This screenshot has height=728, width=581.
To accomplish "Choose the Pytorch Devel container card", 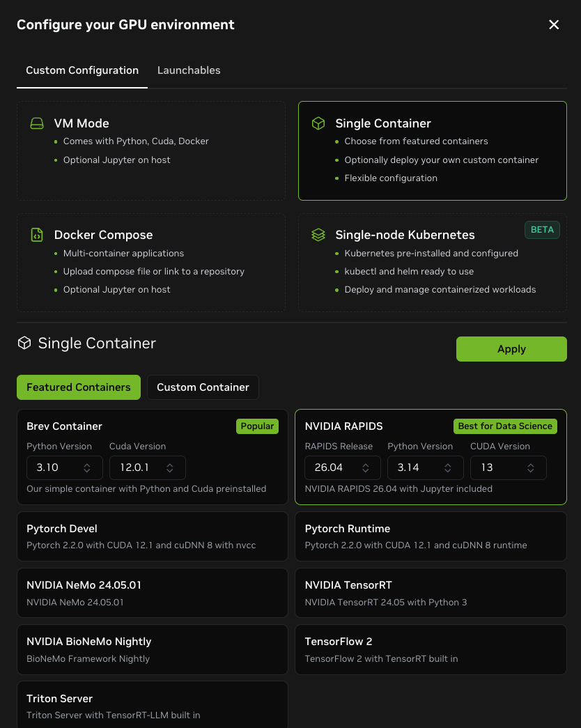I will coord(153,536).
